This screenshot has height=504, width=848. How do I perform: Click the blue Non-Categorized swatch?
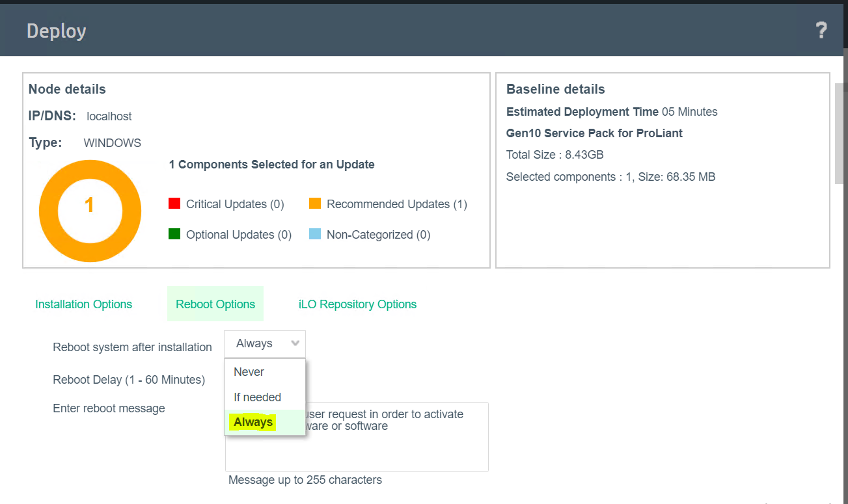click(315, 234)
